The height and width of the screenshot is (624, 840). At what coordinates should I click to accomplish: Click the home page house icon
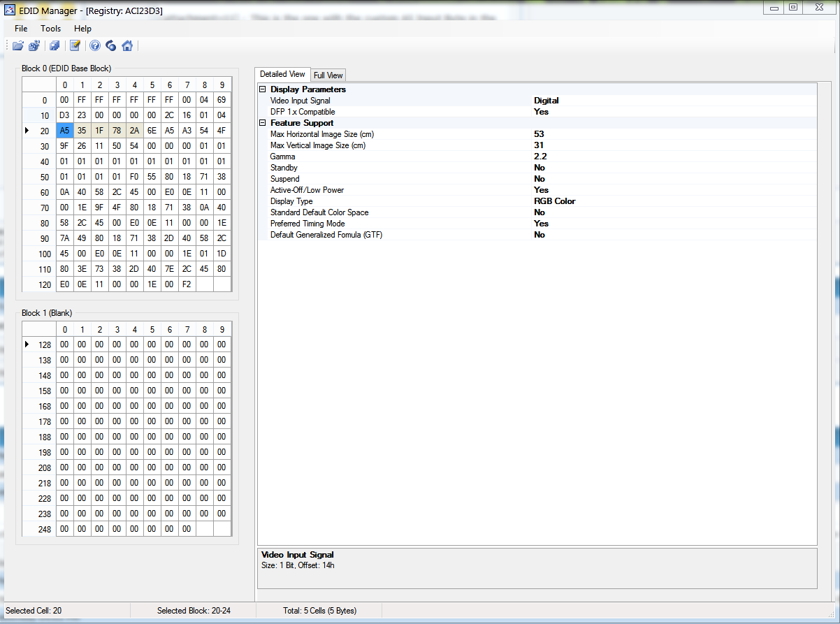126,46
